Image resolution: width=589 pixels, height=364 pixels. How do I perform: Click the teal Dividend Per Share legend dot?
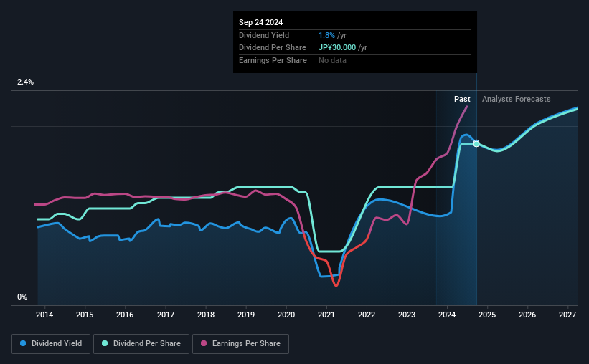click(x=105, y=343)
